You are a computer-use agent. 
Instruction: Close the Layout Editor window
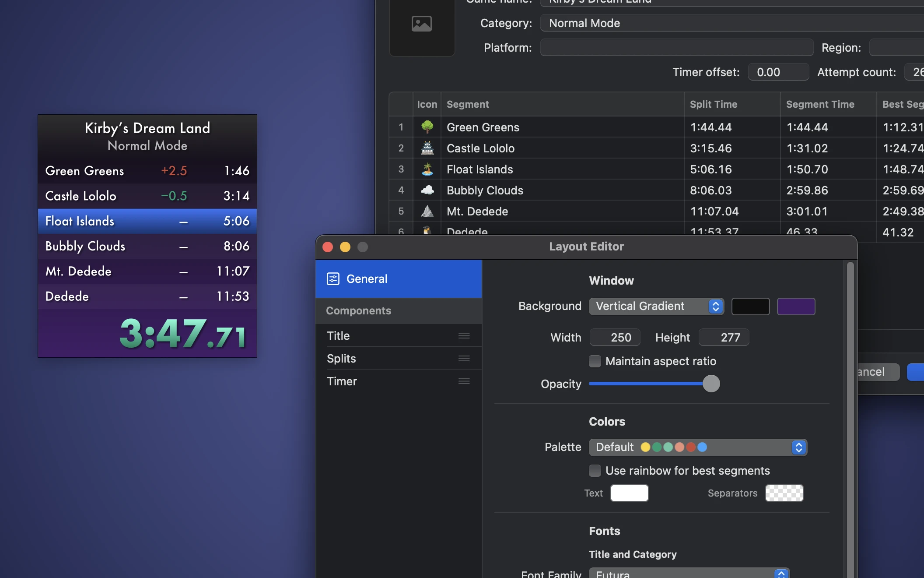click(x=328, y=247)
